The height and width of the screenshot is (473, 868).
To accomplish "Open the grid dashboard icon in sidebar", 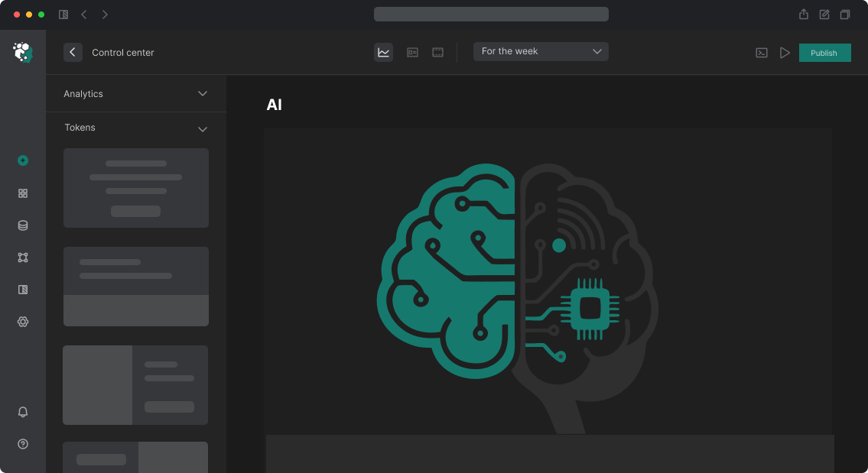I will coord(23,193).
